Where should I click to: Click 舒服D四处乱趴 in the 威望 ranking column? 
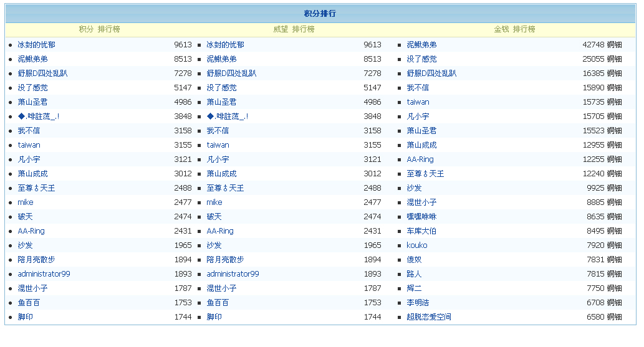click(x=231, y=74)
